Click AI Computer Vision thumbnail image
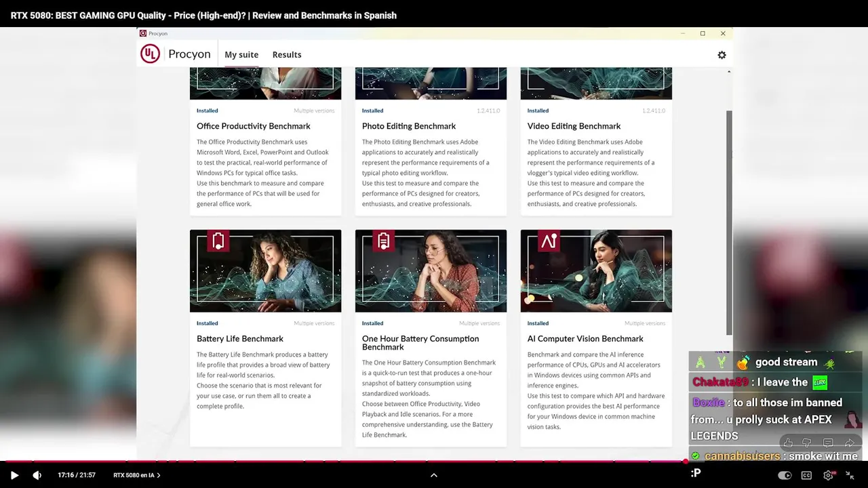This screenshot has height=488, width=868. click(x=596, y=271)
